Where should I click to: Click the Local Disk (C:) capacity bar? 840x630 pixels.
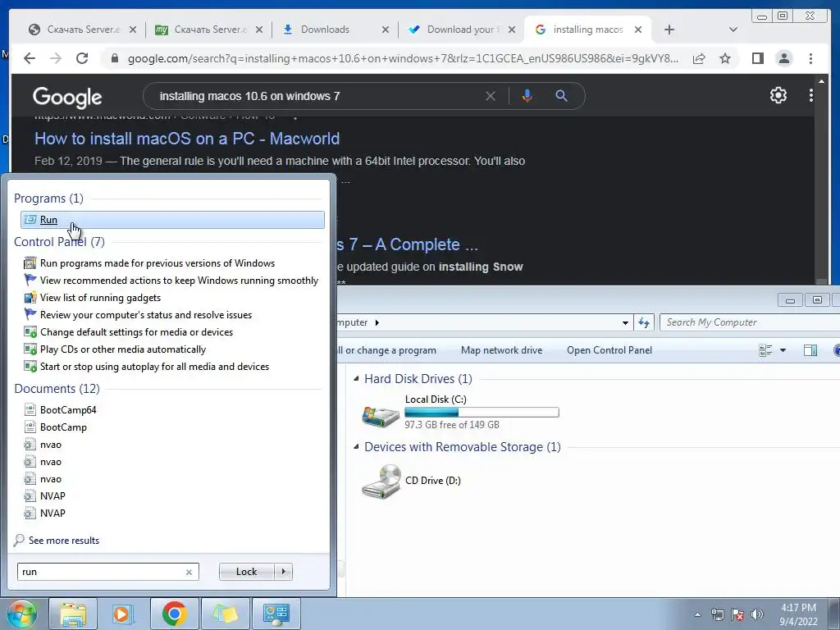[482, 412]
